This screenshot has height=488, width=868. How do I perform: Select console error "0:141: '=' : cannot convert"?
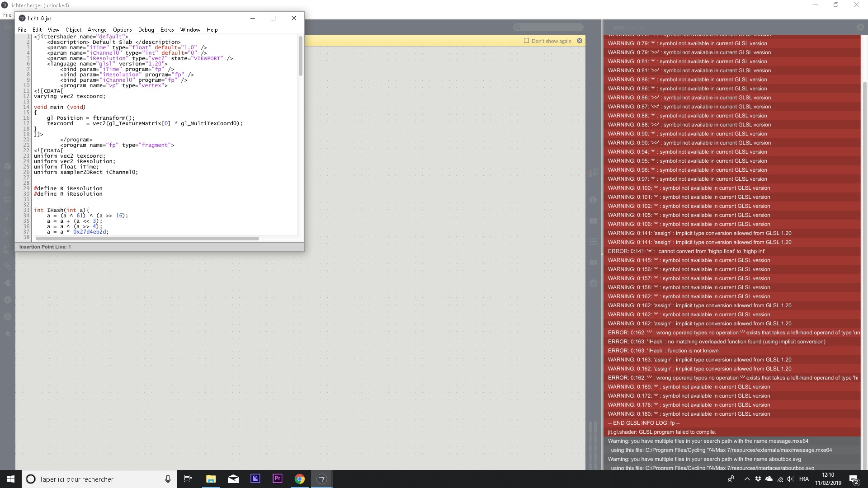(732, 251)
